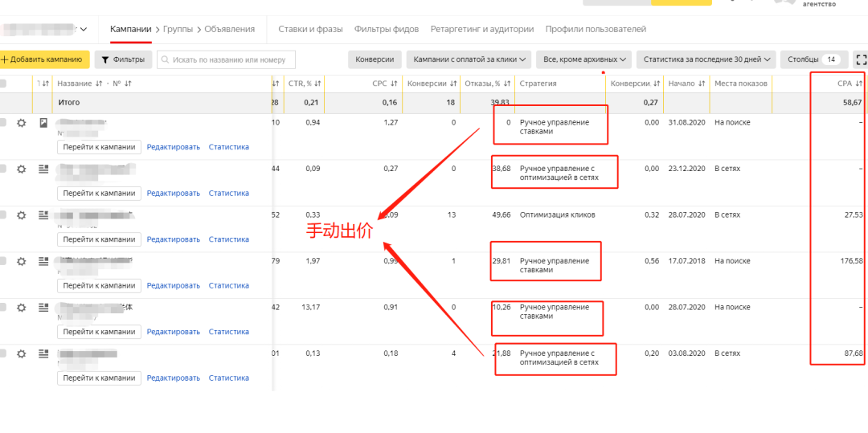Click На поиске cell in 31.08.2020 row
Screen dimensions: 868x433
(x=732, y=123)
